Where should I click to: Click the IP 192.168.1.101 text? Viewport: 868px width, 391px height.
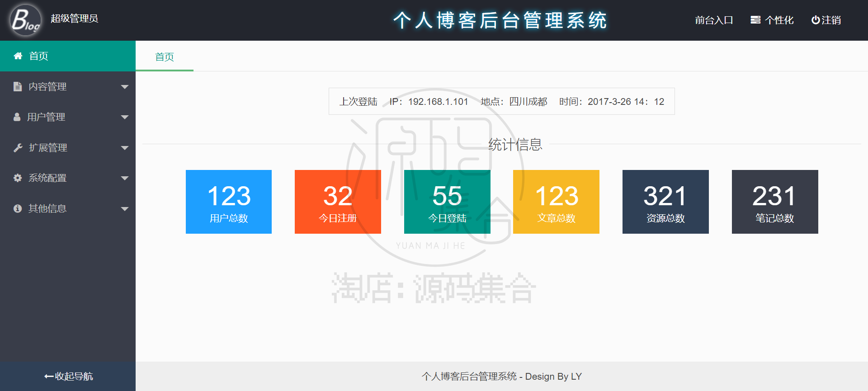[429, 102]
